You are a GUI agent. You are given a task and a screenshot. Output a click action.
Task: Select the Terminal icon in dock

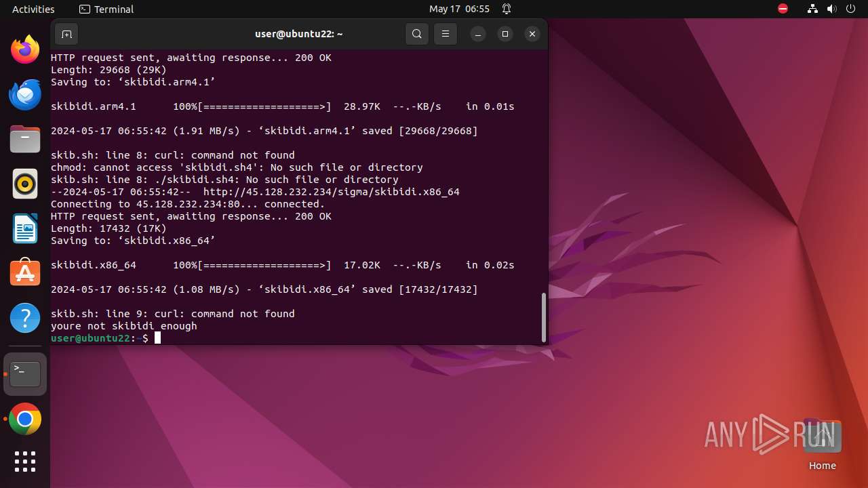[x=25, y=374]
